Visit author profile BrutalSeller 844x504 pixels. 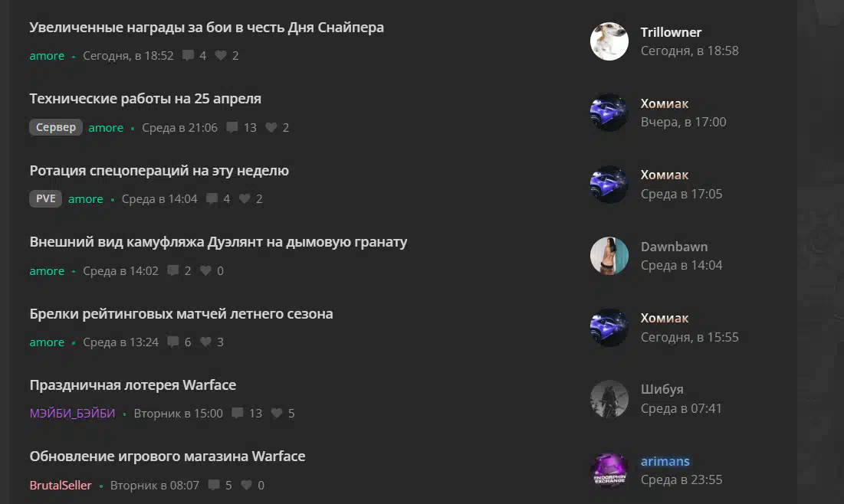61,485
